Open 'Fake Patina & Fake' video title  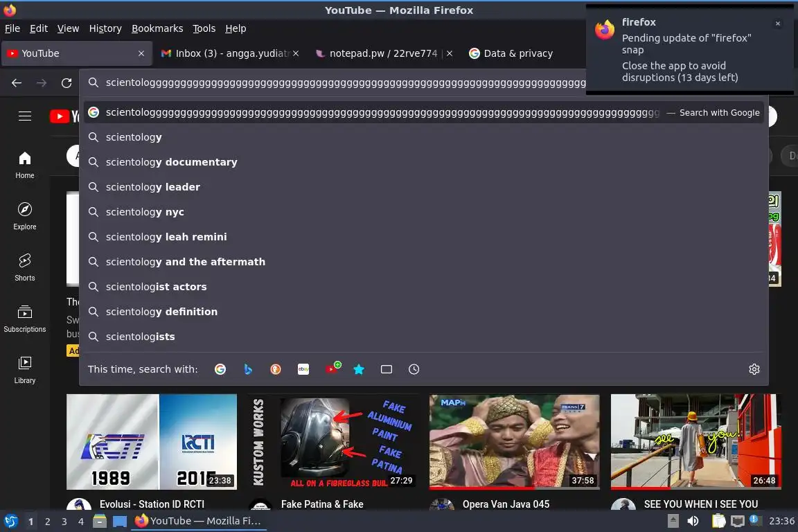tap(322, 504)
